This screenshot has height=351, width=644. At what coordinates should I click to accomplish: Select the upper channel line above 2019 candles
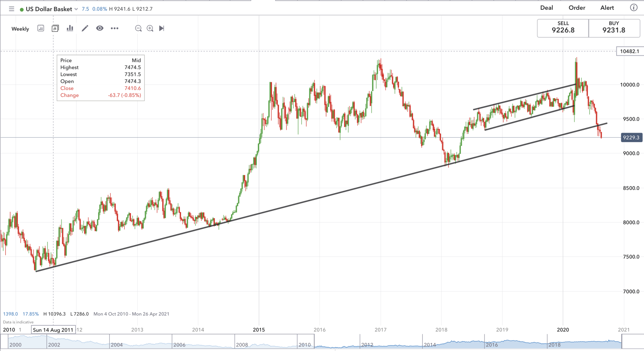525,97
